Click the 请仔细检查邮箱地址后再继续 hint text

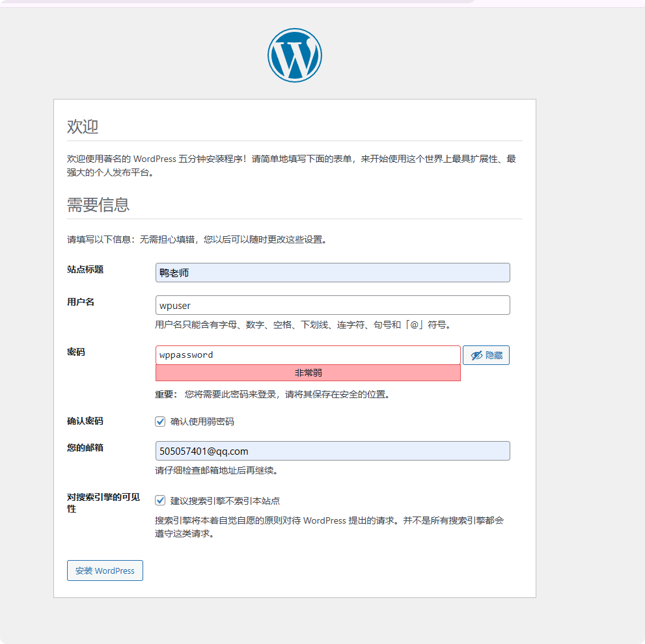tap(218, 470)
